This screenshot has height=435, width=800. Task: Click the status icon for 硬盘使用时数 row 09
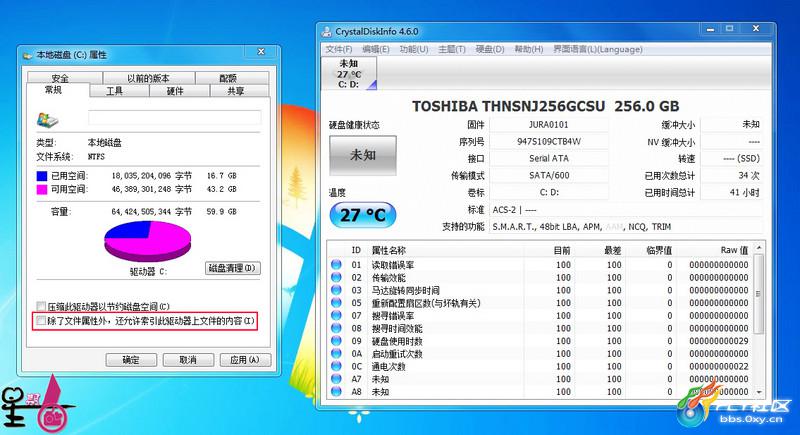[336, 341]
